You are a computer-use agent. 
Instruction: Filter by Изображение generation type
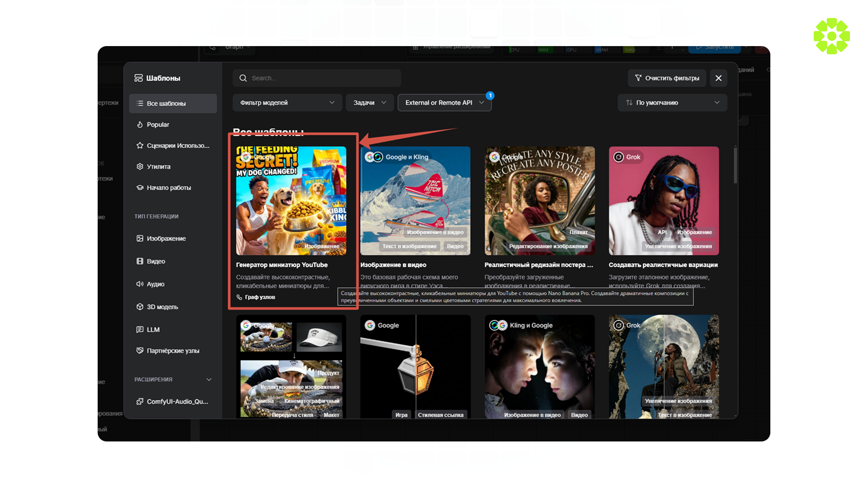pos(166,239)
